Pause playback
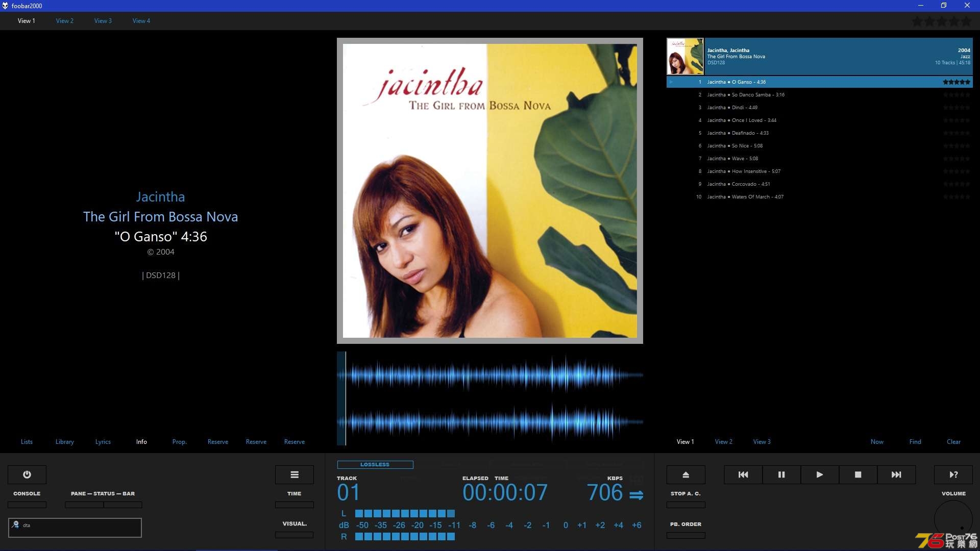 (x=781, y=474)
